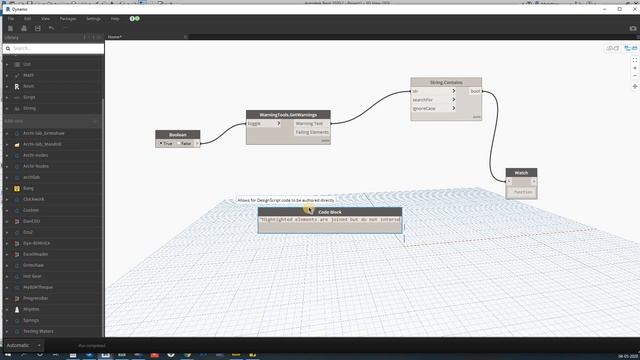
Task: Expand the archilab package
Action: [7, 177]
